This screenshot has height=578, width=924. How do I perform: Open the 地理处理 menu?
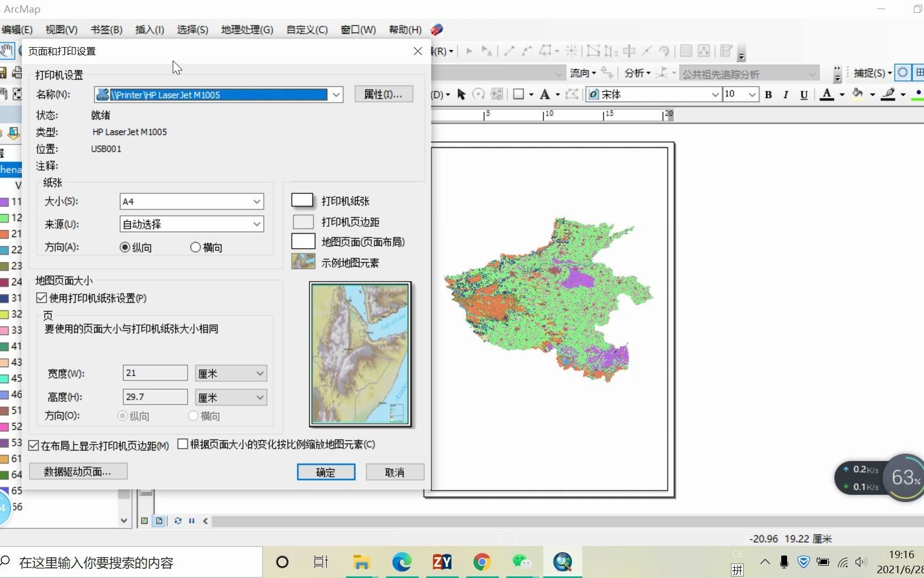[x=247, y=29]
